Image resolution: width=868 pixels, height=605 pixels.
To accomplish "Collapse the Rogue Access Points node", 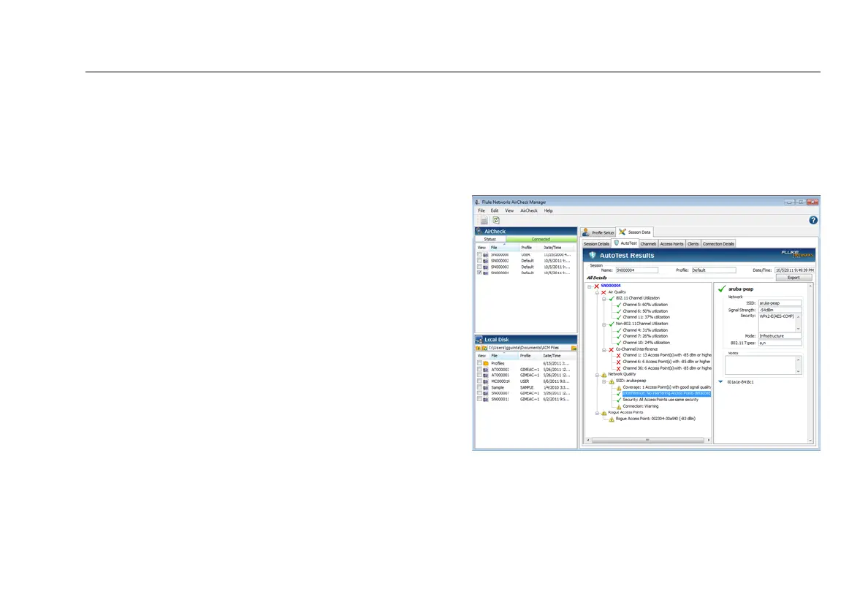I will click(597, 413).
